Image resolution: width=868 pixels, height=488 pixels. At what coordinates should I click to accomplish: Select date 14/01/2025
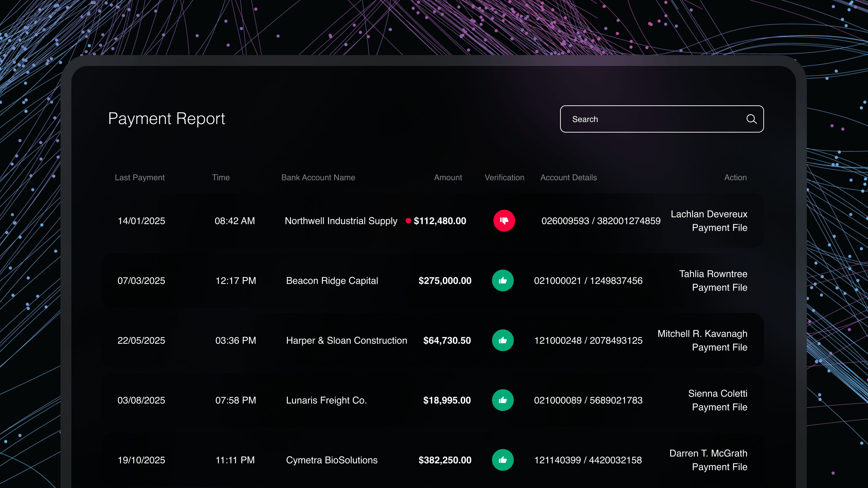pyautogui.click(x=141, y=221)
